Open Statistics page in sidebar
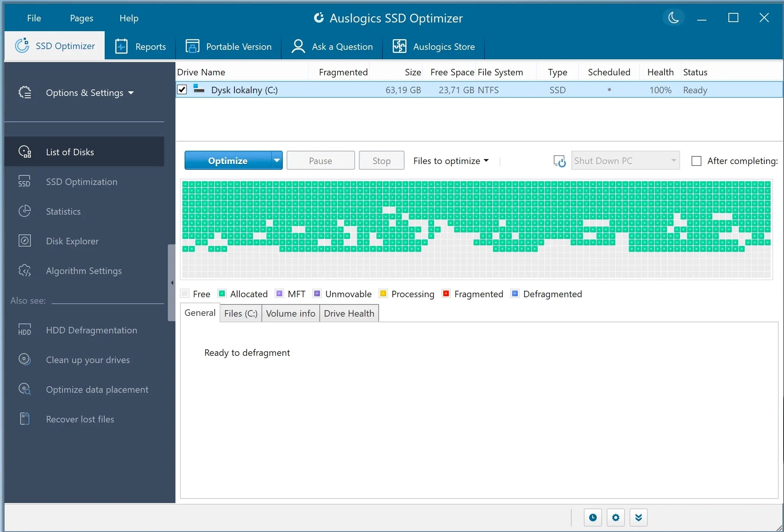 click(x=63, y=211)
